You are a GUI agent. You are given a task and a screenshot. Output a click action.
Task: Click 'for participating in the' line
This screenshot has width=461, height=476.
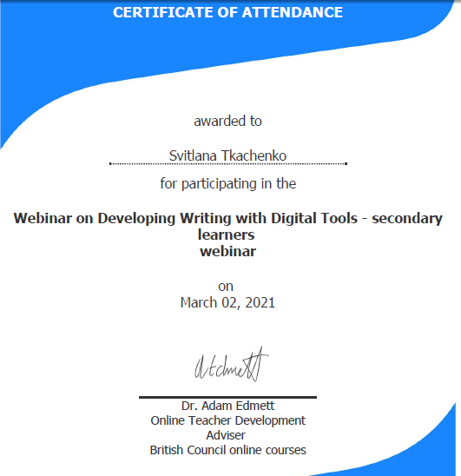pos(228,183)
